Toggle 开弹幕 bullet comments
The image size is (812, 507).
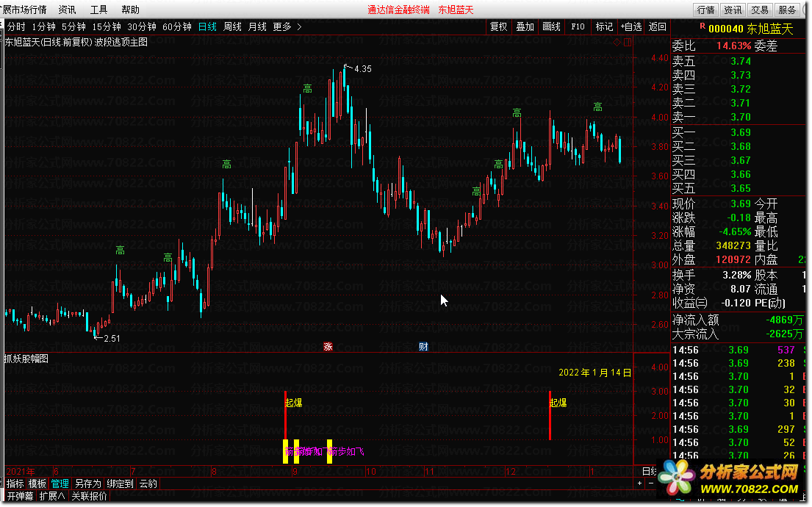(x=20, y=496)
